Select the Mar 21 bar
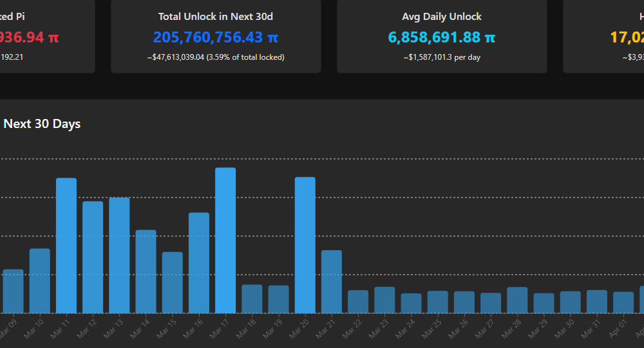 click(x=332, y=282)
